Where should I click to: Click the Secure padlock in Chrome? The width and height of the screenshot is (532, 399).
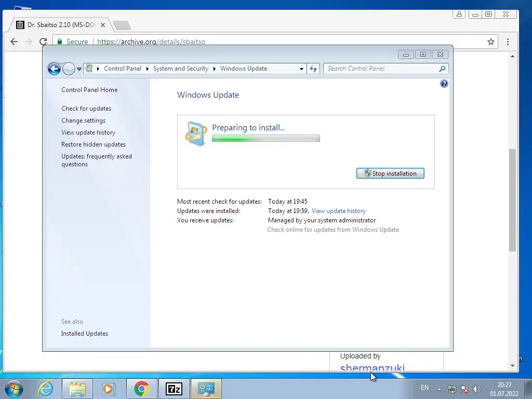(60, 42)
